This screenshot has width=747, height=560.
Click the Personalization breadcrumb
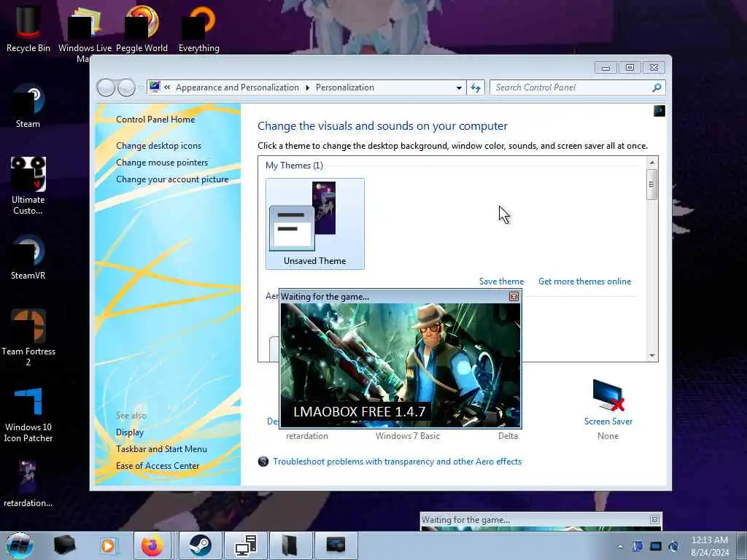click(x=345, y=87)
